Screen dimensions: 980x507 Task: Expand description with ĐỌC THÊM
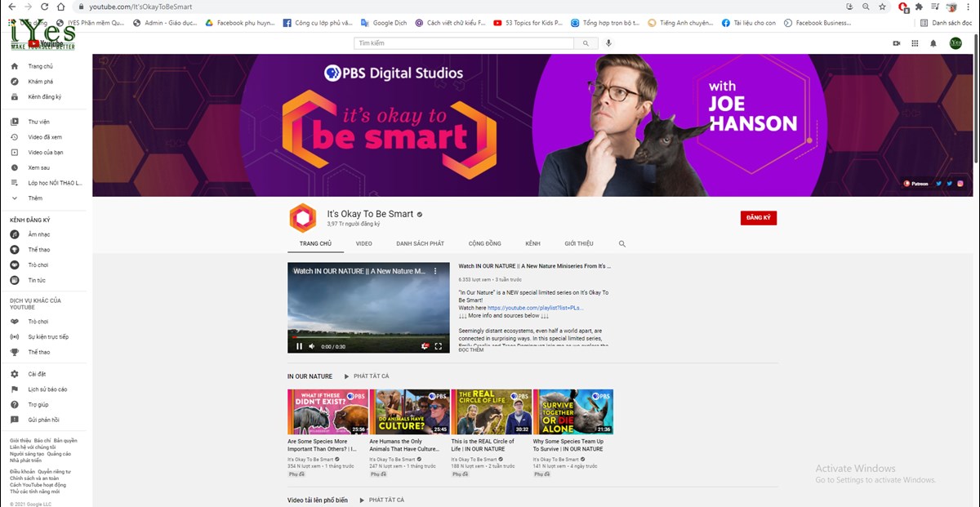(471, 350)
